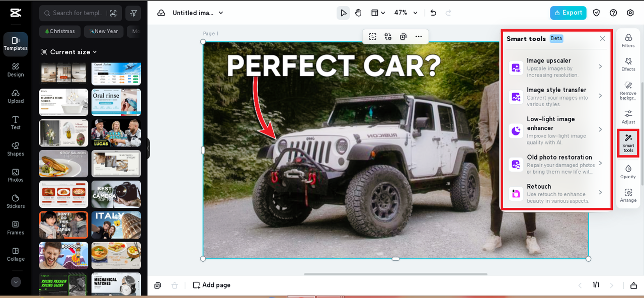Image resolution: width=644 pixels, height=298 pixels.
Task: Close the Smart tools panel
Action: 602,39
